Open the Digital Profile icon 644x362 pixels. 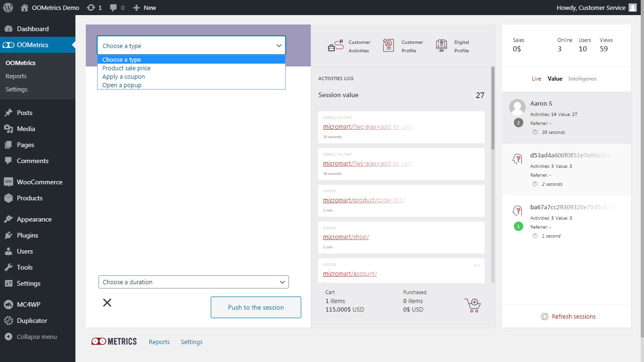pyautogui.click(x=441, y=46)
